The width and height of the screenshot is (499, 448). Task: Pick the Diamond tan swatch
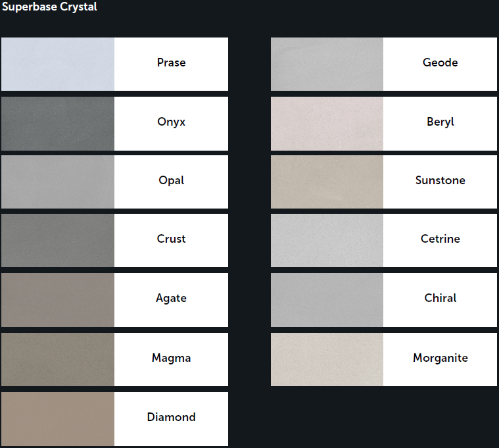click(x=58, y=418)
